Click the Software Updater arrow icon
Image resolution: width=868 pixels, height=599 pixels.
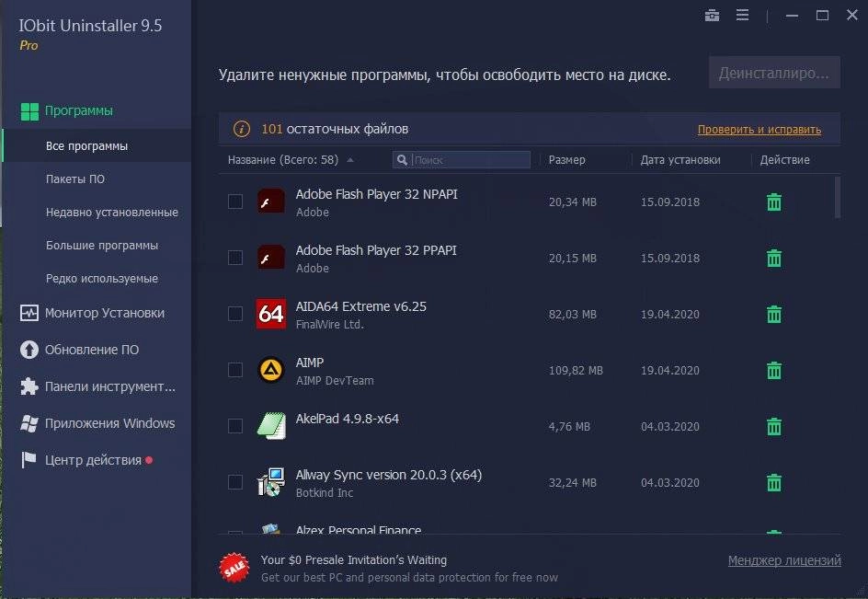click(x=29, y=350)
